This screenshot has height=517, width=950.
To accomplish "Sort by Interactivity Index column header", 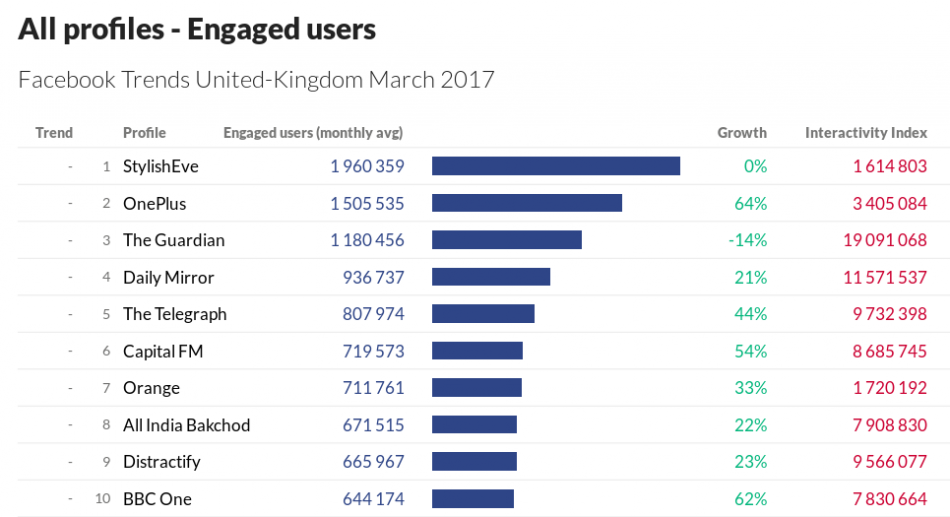I will tap(865, 133).
